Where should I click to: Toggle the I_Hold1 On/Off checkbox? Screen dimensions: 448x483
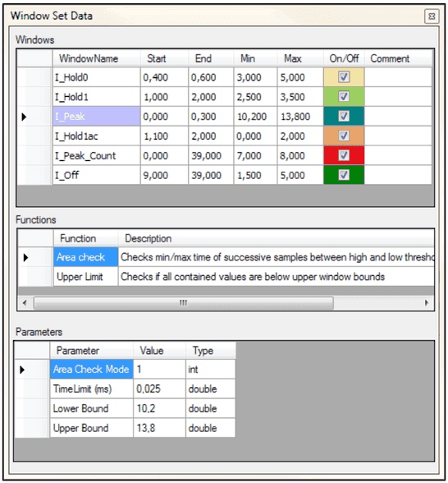[x=343, y=96]
